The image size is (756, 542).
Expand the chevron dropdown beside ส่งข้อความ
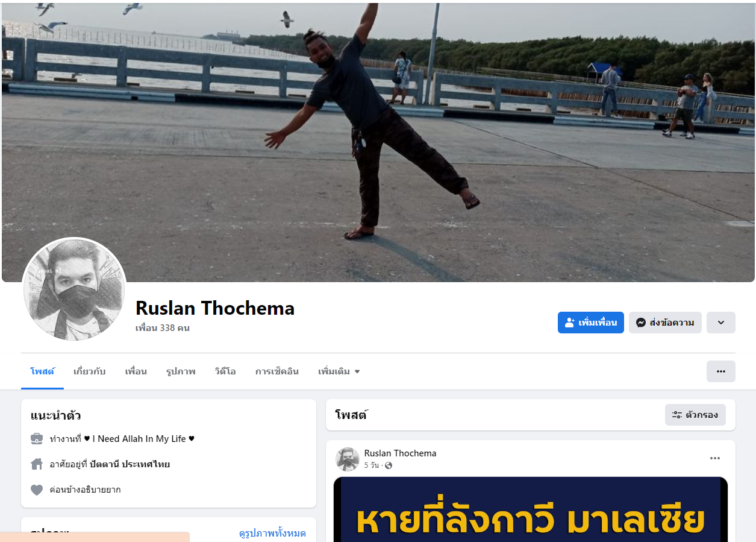(721, 323)
